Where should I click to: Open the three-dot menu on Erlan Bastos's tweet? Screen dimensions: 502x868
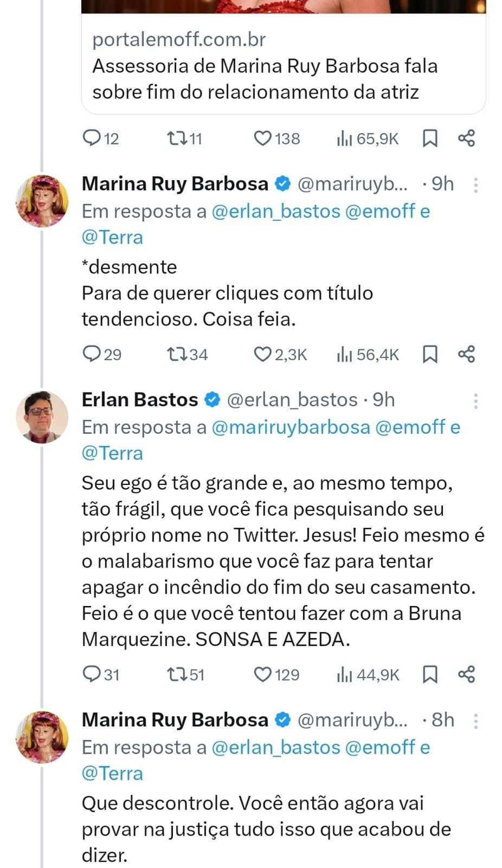click(475, 401)
